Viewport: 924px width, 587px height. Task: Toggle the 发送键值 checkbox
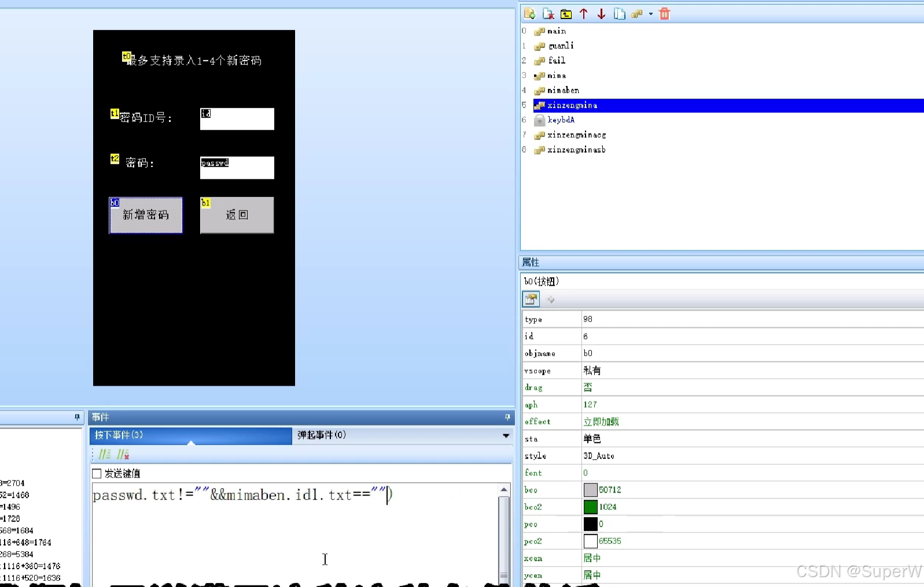point(97,474)
